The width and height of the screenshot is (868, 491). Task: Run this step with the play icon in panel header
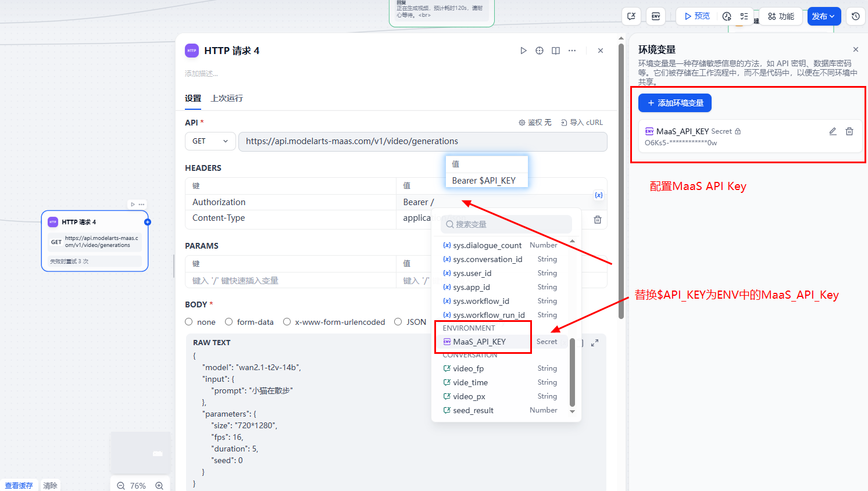(523, 51)
